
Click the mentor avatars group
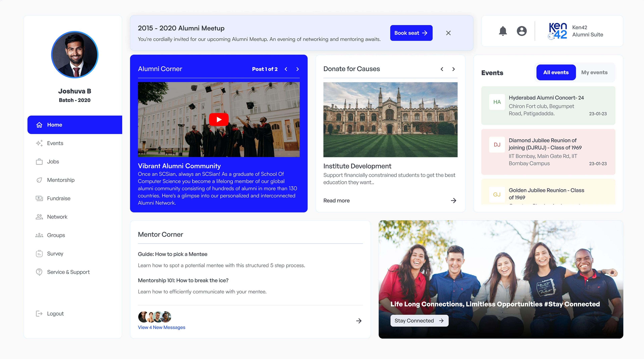[154, 317]
